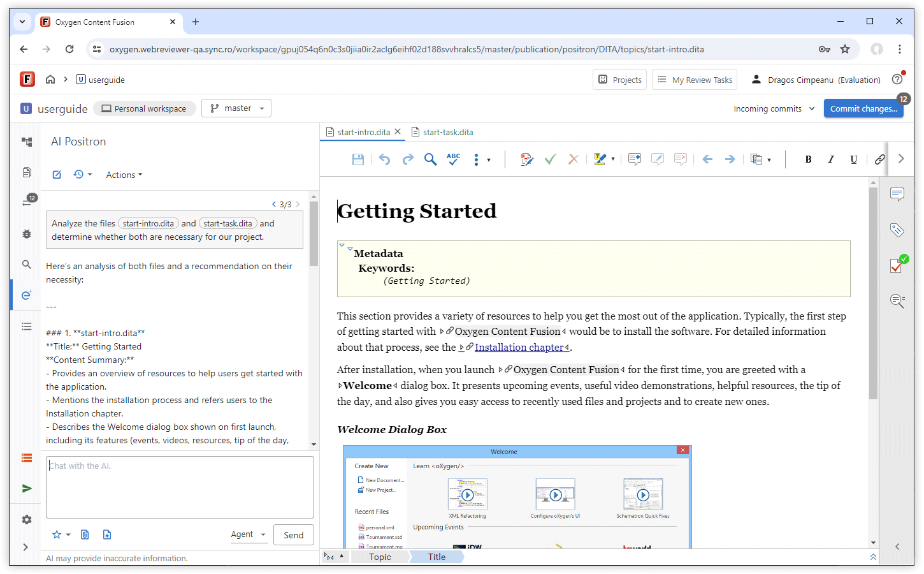Select the Title breadcrumb at bottom

pos(437,557)
